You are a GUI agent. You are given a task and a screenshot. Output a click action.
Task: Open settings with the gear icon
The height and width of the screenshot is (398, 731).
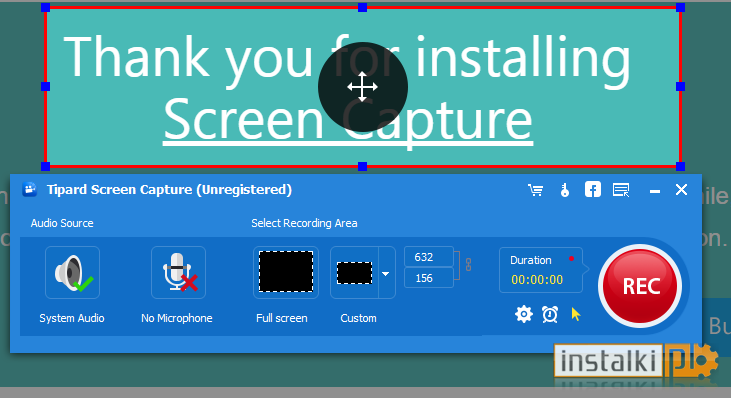(524, 314)
